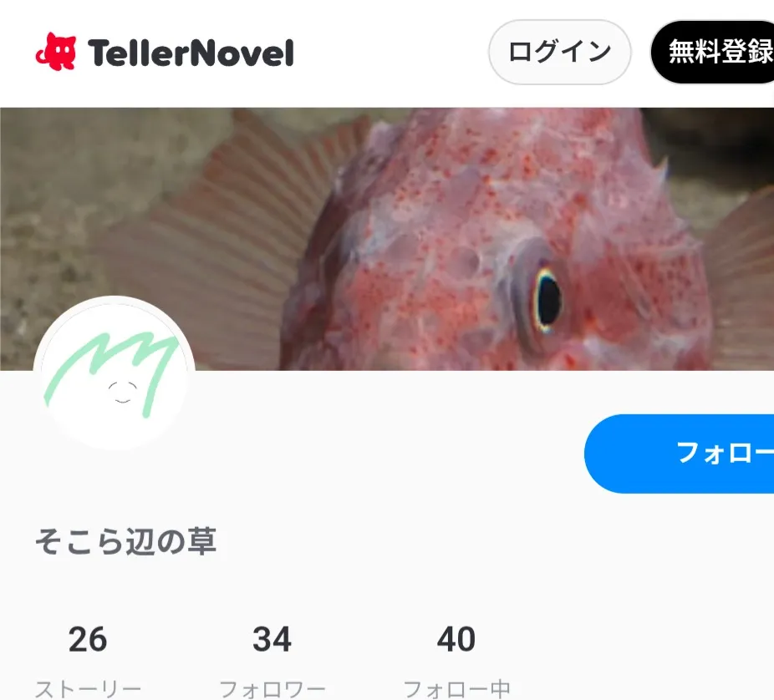Open the 26 stories count
Screen dimensions: 774x700
(88, 639)
